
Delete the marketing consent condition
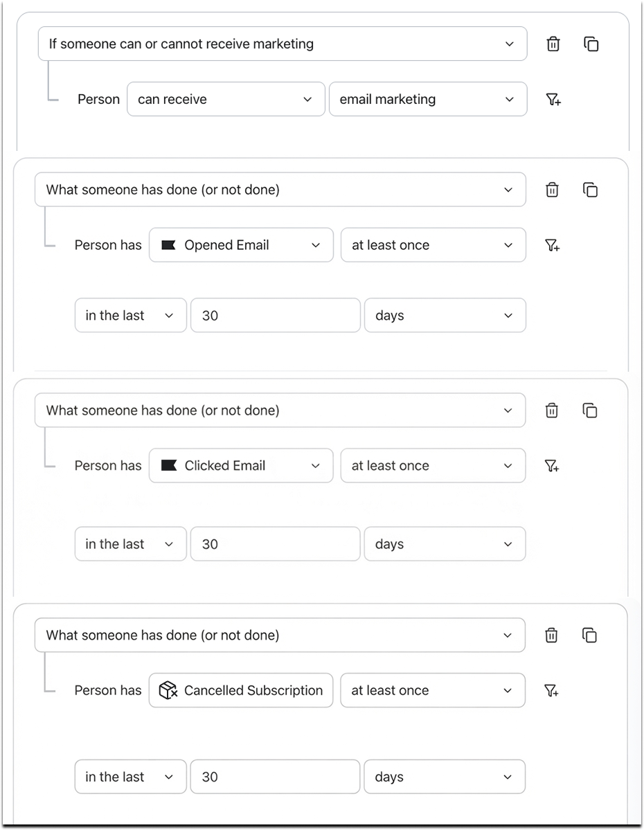[x=553, y=44]
